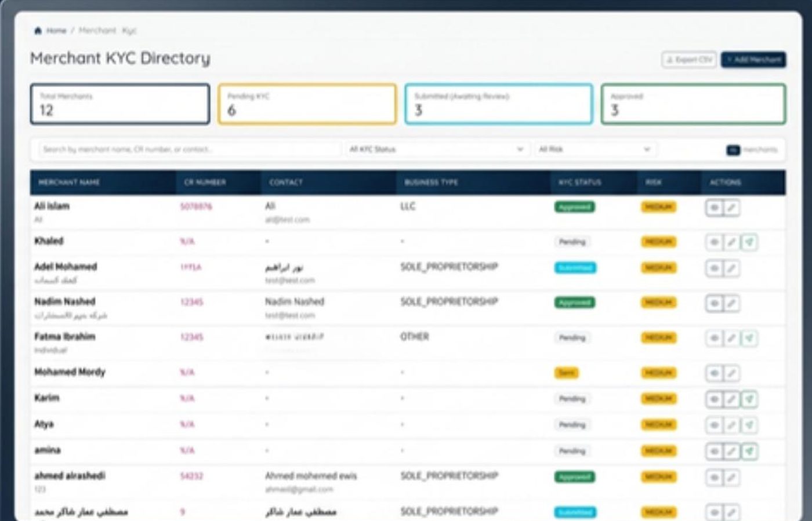View details for merchant Karim
The width and height of the screenshot is (812, 521).
click(714, 399)
